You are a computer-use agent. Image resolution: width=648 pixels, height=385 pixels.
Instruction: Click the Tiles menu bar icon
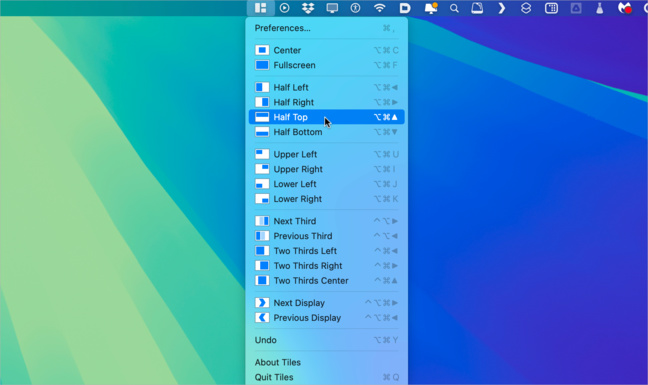click(x=260, y=8)
